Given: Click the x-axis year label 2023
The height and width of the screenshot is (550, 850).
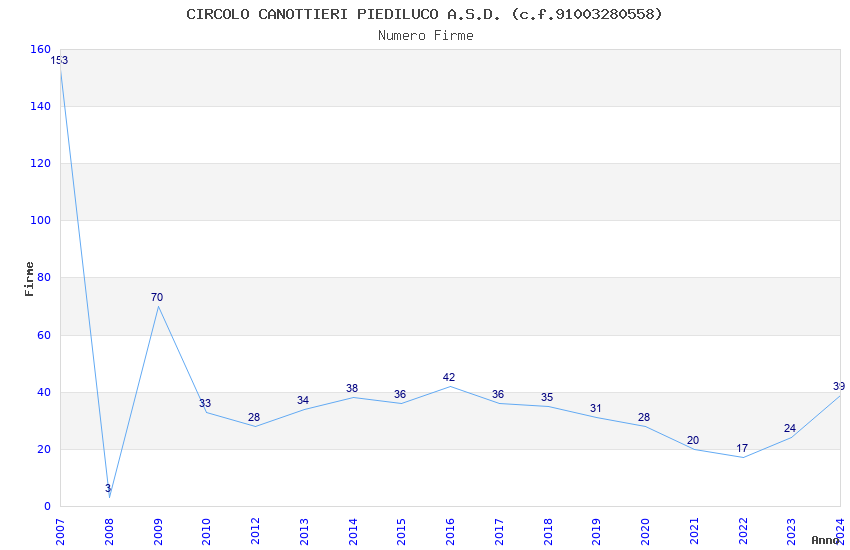Looking at the screenshot, I should [x=791, y=532].
